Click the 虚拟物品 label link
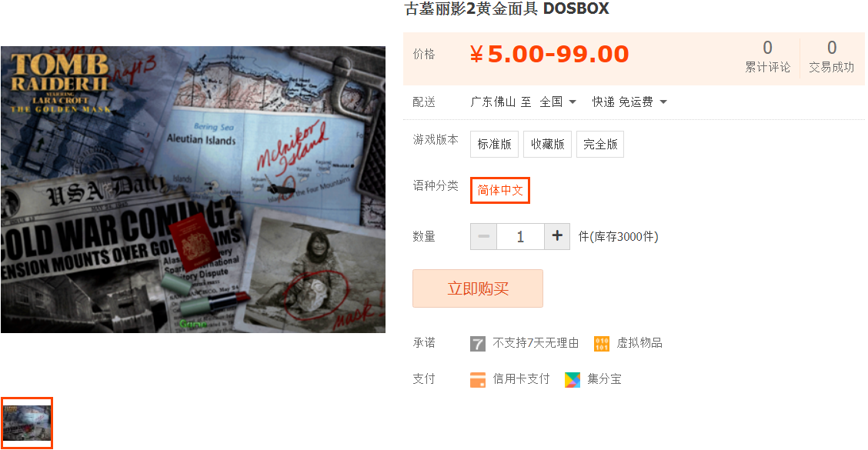The image size is (868, 450). [639, 343]
